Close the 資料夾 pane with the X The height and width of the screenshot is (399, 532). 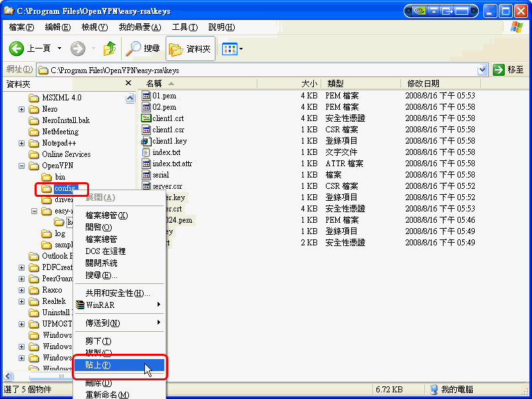tap(128, 83)
